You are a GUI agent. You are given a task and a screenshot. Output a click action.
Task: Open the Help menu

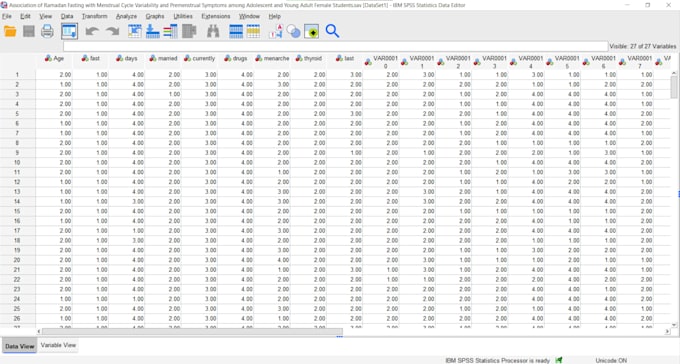275,16
